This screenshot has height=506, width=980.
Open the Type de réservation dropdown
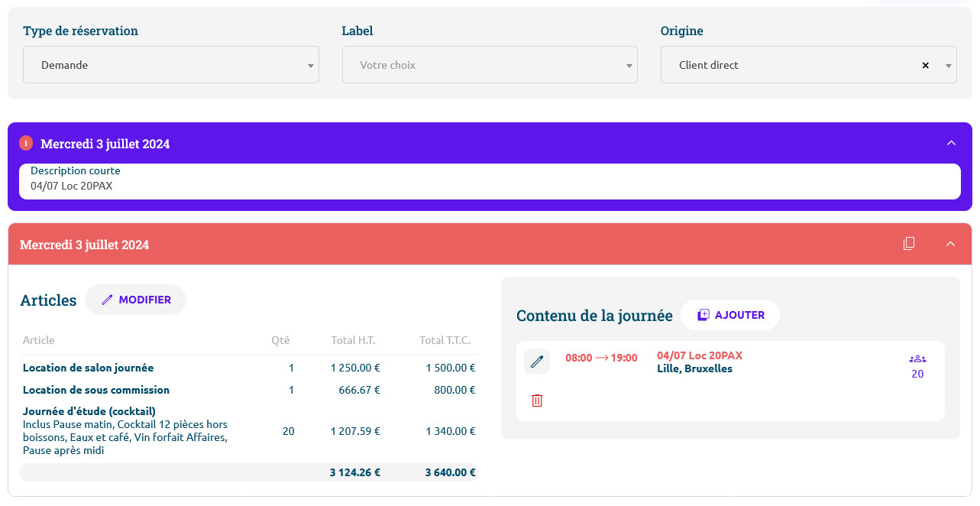point(170,65)
